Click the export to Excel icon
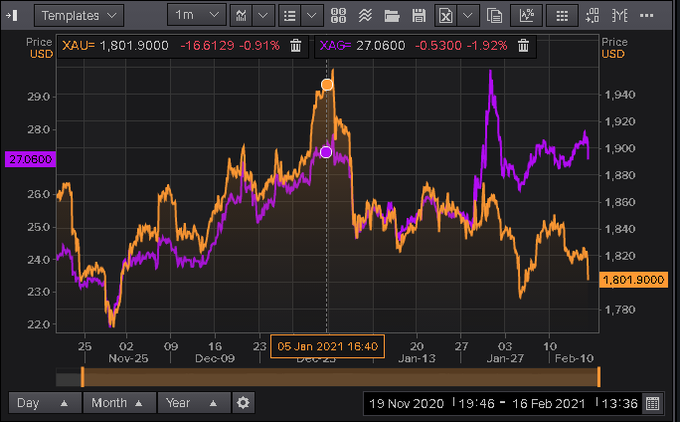The image size is (680, 422). [x=445, y=16]
